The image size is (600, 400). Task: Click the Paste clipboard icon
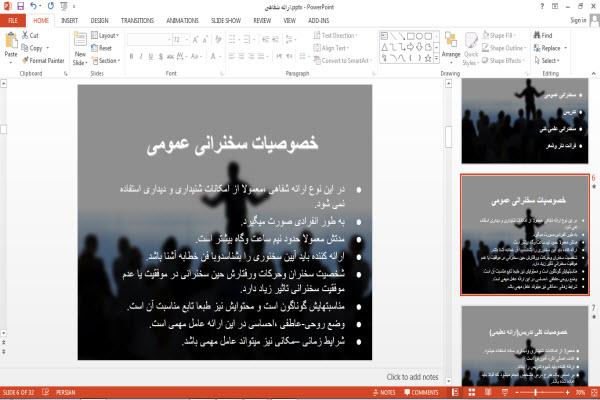(x=11, y=41)
